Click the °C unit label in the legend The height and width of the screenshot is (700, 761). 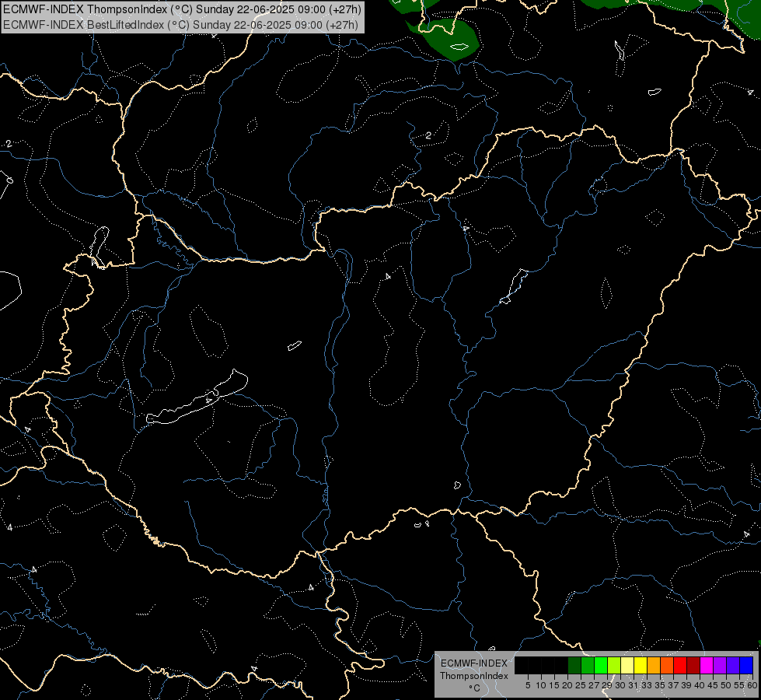[475, 688]
